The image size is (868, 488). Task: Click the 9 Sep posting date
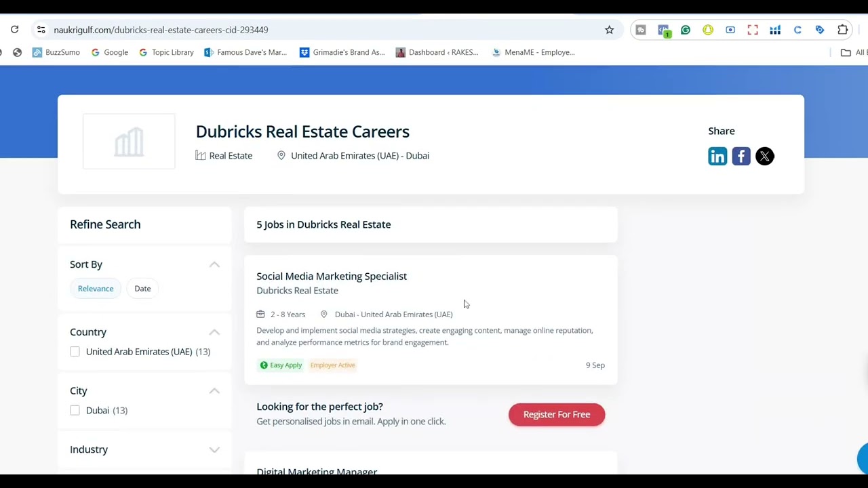(x=595, y=365)
